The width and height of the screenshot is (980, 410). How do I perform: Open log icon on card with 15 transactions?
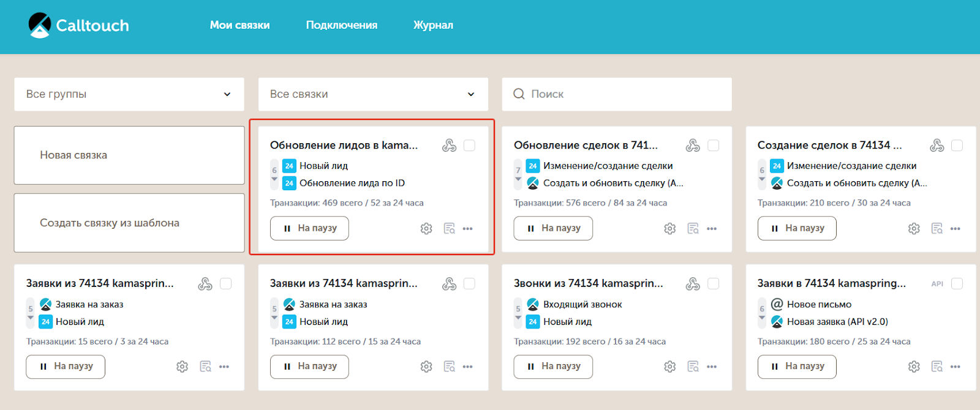tap(205, 367)
